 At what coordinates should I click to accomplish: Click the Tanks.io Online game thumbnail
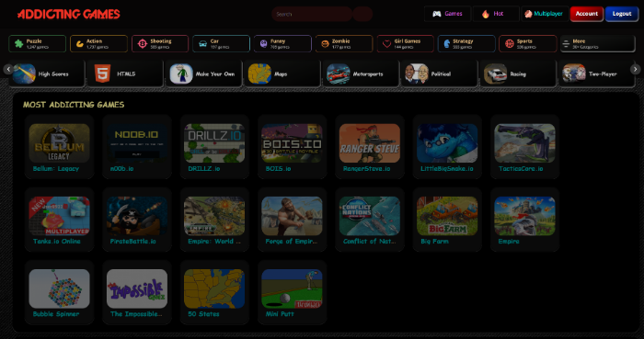coord(59,216)
